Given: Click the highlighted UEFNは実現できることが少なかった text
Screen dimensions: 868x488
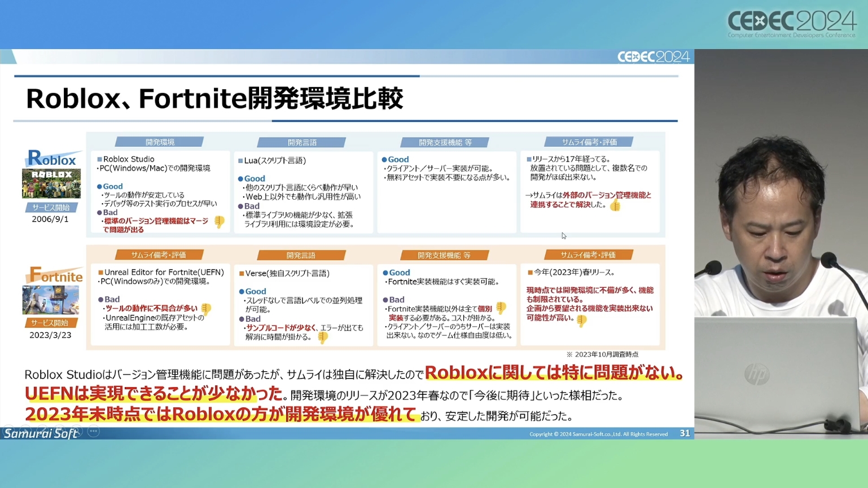Looking at the screenshot, I should coord(154,393).
